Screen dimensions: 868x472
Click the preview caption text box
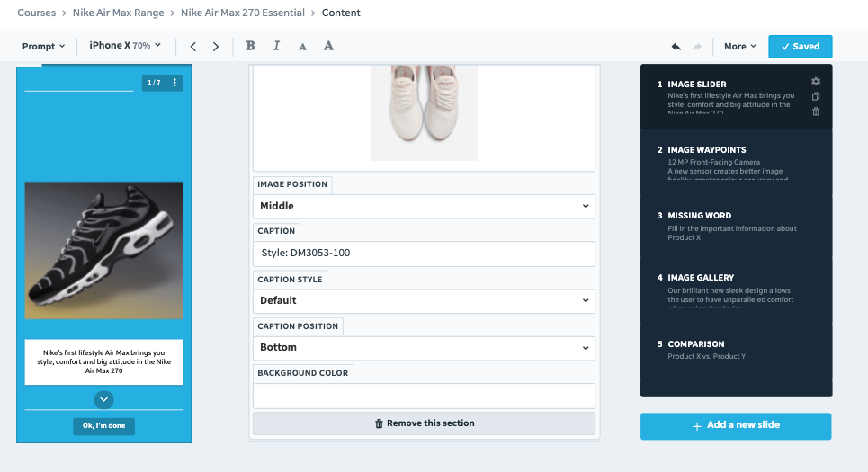point(104,362)
